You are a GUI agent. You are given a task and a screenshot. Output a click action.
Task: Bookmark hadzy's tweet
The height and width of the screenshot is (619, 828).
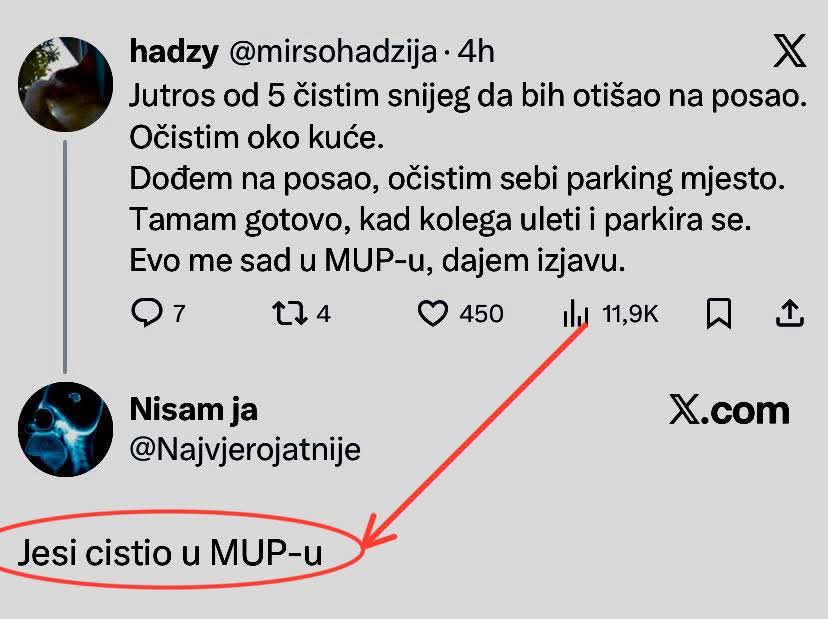coord(718,314)
